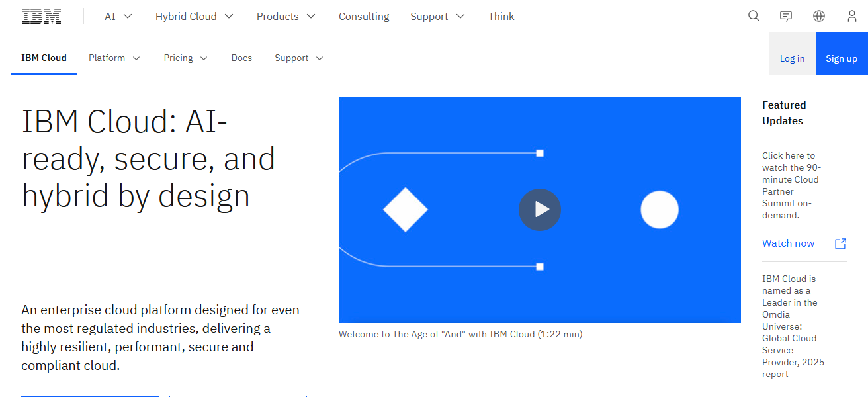
Task: Open the Pricing submenu
Action: [186, 58]
